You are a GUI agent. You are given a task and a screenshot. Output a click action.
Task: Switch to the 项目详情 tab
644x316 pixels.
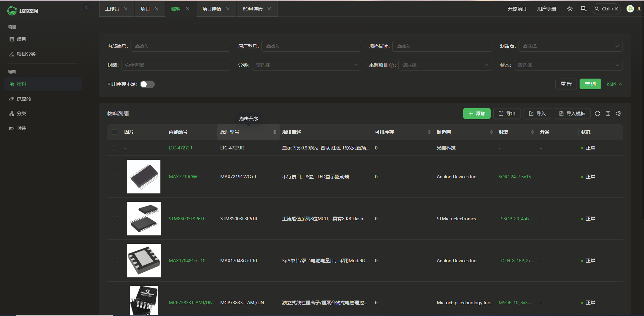(212, 9)
